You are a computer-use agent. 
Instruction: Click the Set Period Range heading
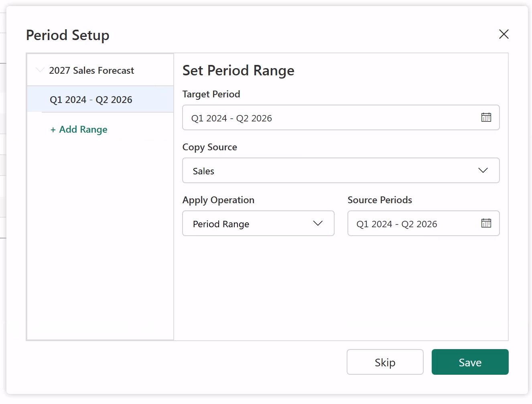(x=238, y=71)
